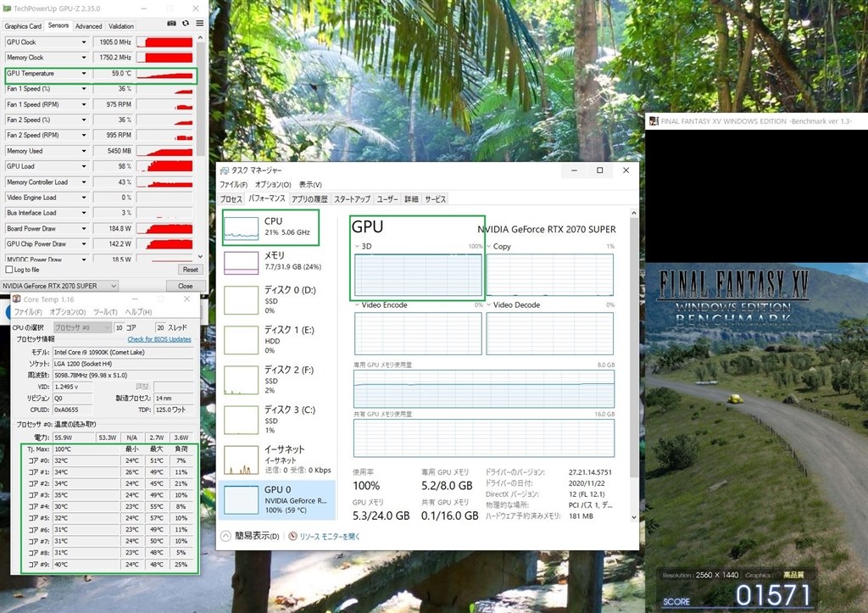Open the CPU selection dropdown in Core Temp
The width and height of the screenshot is (868, 613).
[82, 327]
